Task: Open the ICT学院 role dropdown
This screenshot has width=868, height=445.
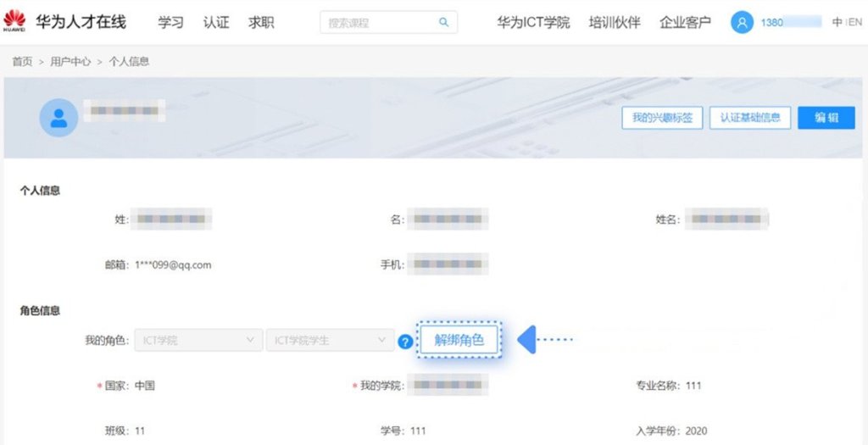Action: click(198, 341)
